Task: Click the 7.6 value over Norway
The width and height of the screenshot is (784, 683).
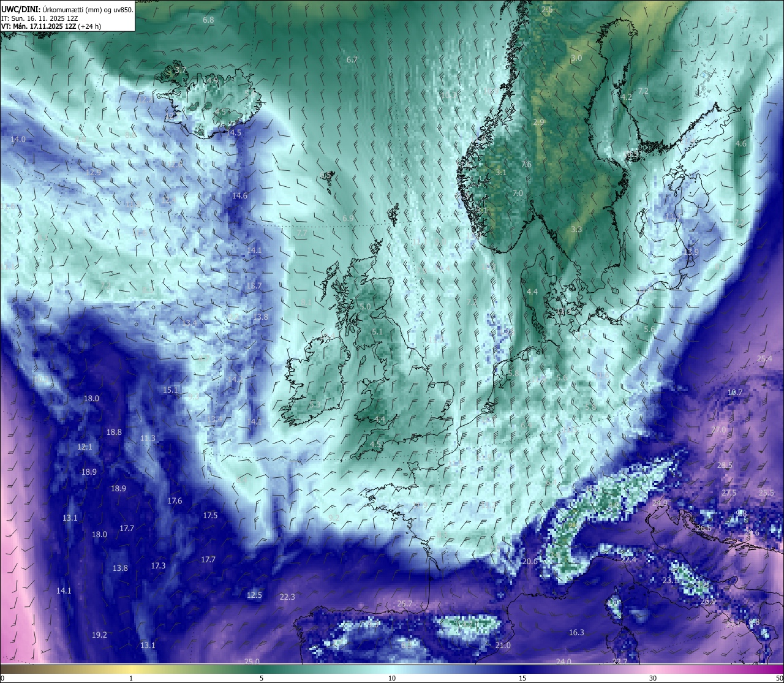Action: (526, 165)
